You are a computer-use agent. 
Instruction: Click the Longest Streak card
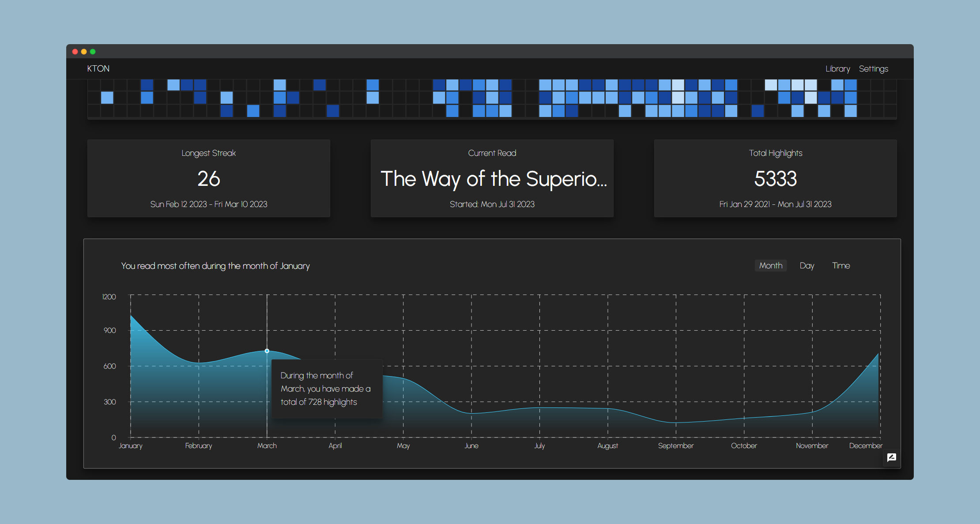point(209,178)
